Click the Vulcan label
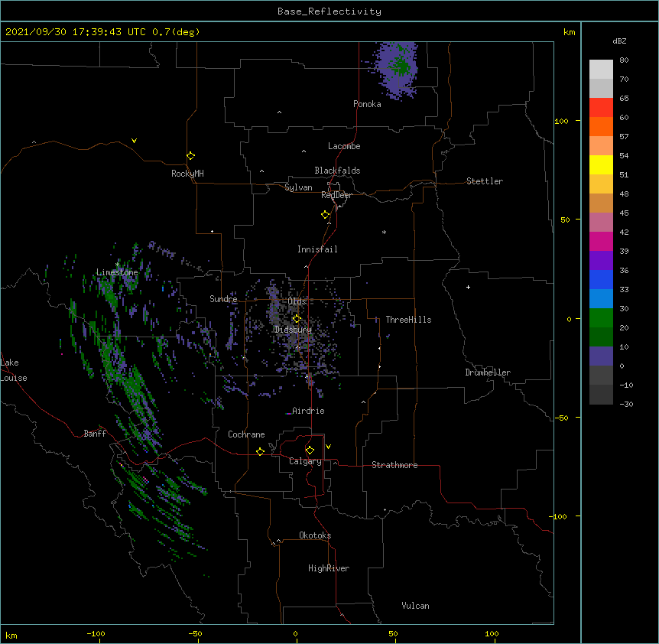 [415, 606]
